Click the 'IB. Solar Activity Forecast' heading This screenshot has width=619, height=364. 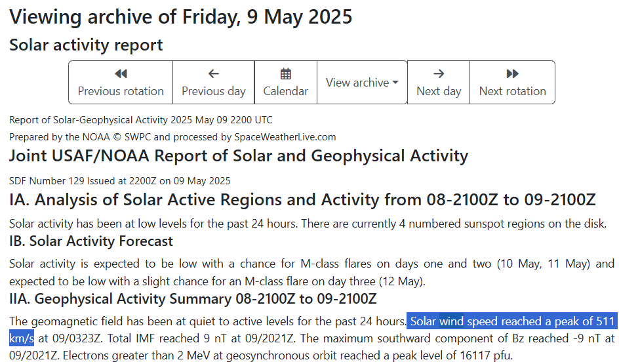click(91, 241)
